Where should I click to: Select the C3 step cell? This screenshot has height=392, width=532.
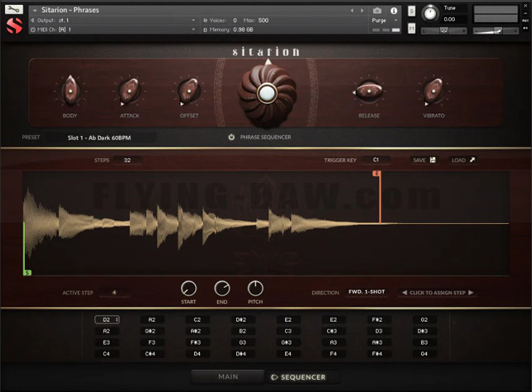288,331
